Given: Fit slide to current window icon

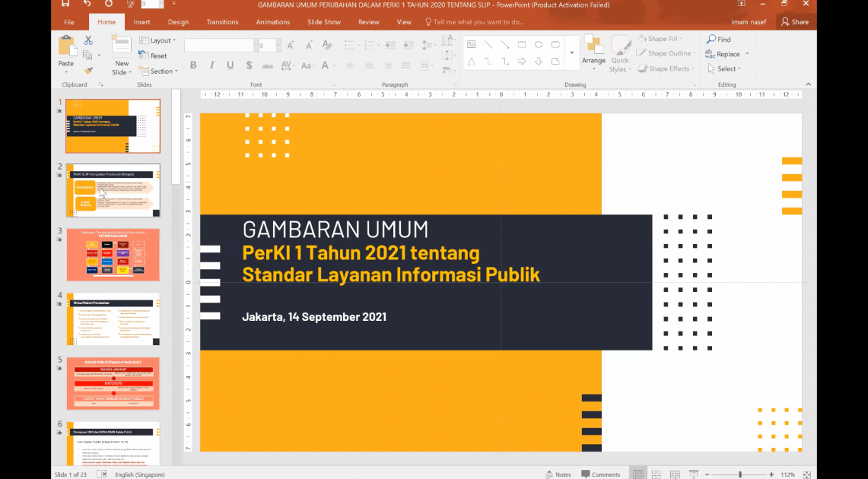Looking at the screenshot, I should 807,474.
